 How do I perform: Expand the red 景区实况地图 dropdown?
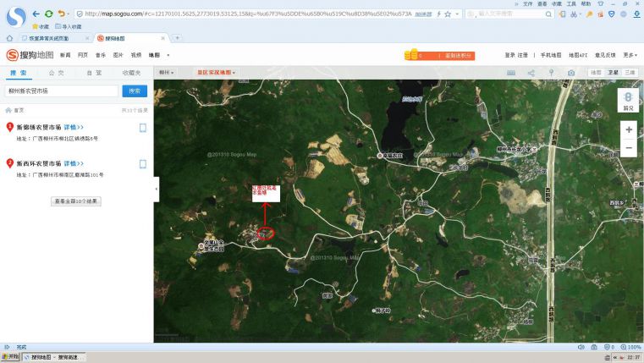pos(216,72)
